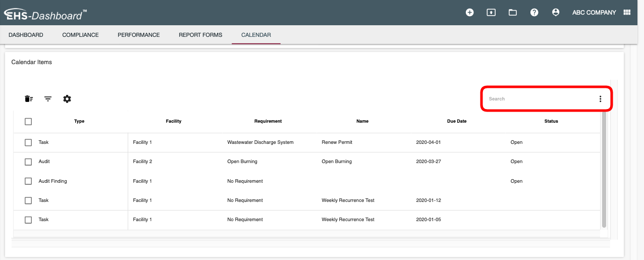
Task: Expand the three-dot menu beside Search
Action: (x=600, y=99)
